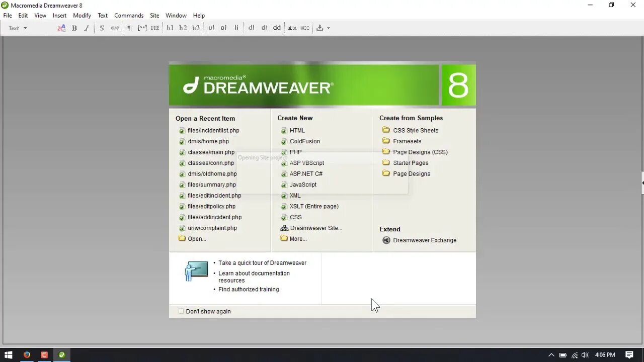Open the Insert menu
Viewport: 644px width, 362px height.
click(59, 16)
